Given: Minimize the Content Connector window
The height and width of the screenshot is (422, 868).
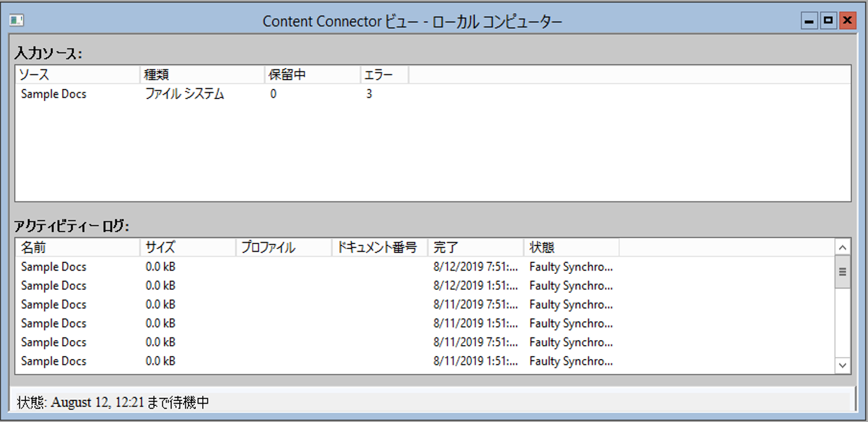Looking at the screenshot, I should point(810,21).
